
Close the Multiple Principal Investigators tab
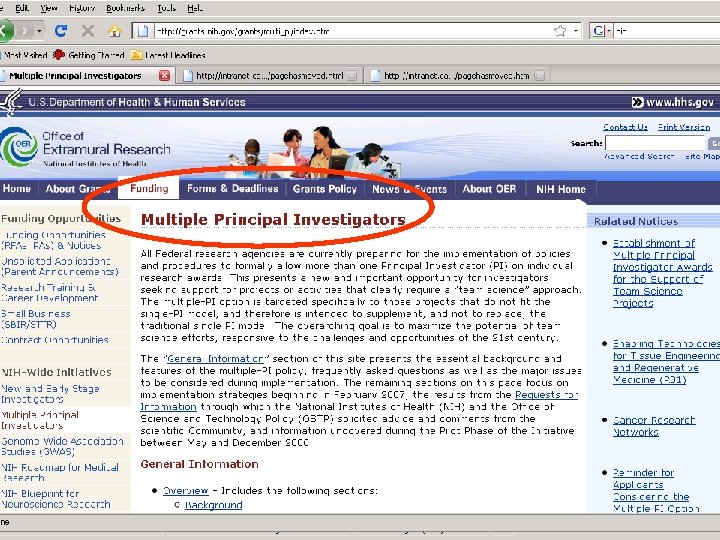pos(164,76)
